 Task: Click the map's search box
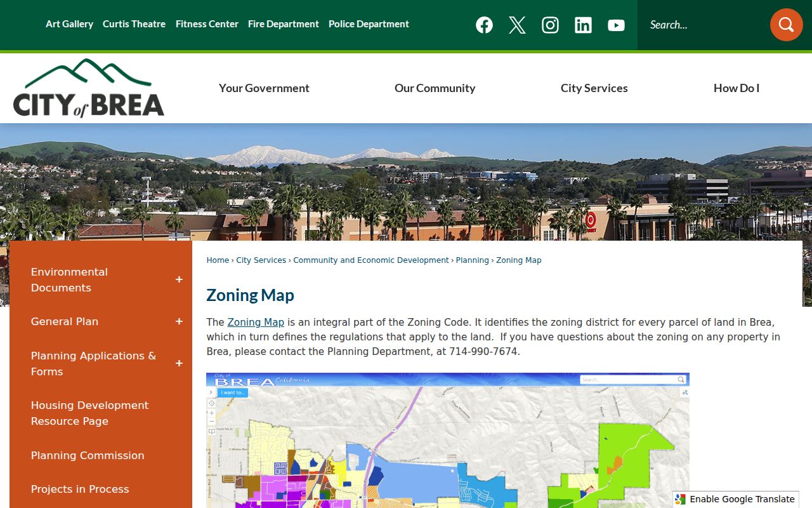(x=633, y=380)
